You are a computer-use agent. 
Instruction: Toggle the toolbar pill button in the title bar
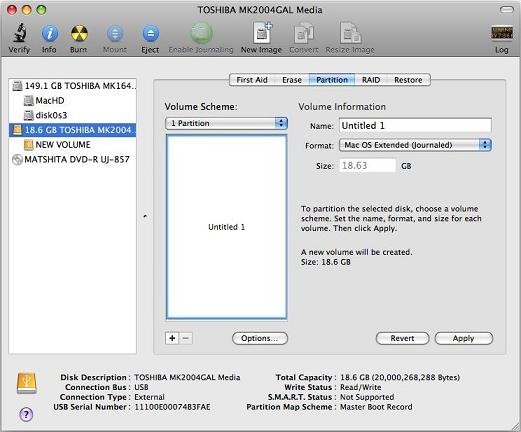point(507,10)
